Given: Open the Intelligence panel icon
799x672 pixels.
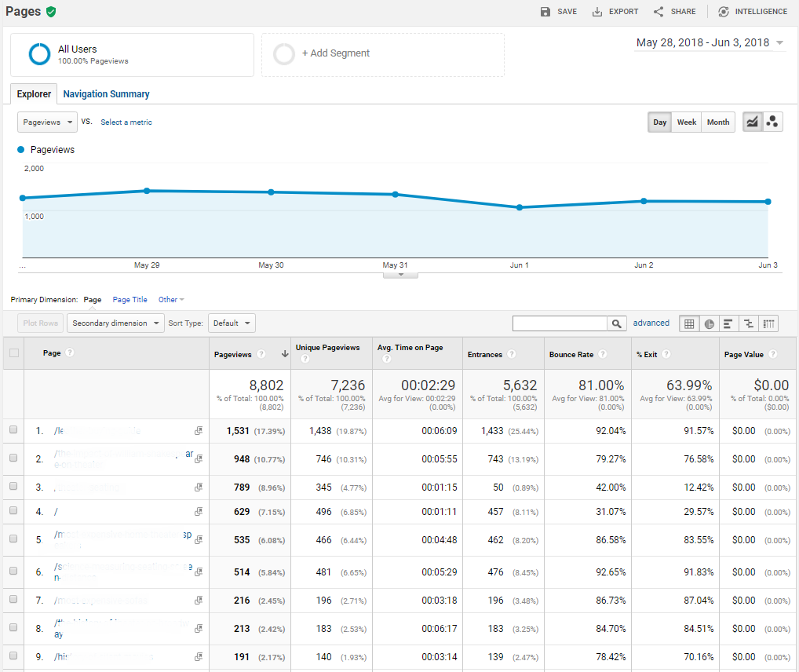Looking at the screenshot, I should pyautogui.click(x=723, y=12).
